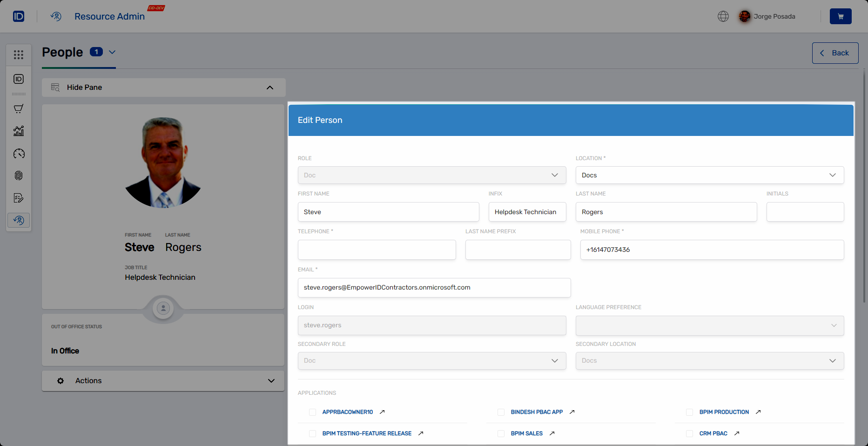Click the Back button
Screen dimensions: 868x446
tap(835, 53)
